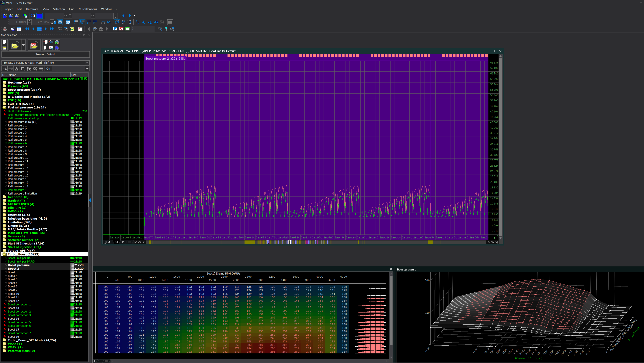644x363 pixels.
Task: Expand the EGR (10) folder
Action: click(x=14, y=100)
